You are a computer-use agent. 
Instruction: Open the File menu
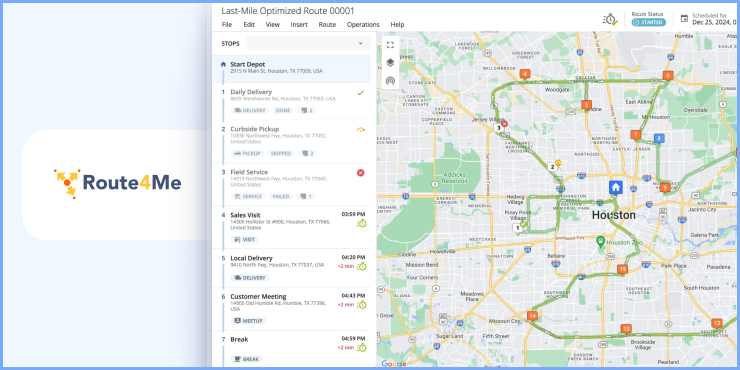tap(227, 25)
